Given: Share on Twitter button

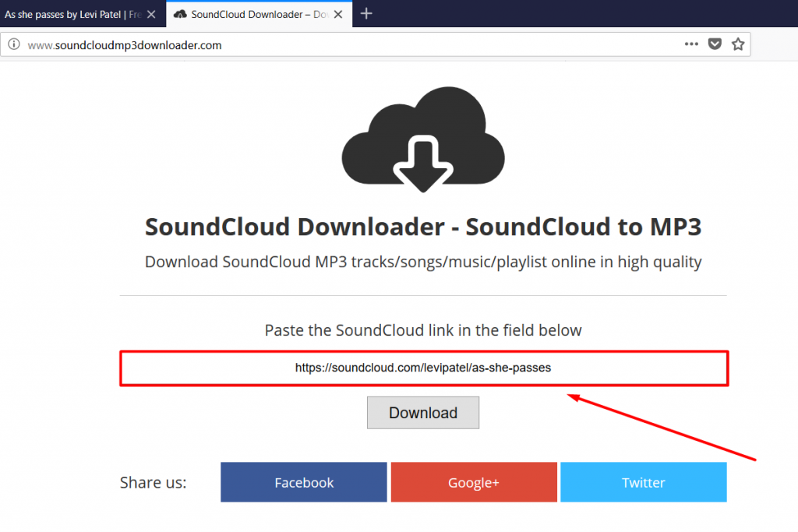Looking at the screenshot, I should click(643, 482).
